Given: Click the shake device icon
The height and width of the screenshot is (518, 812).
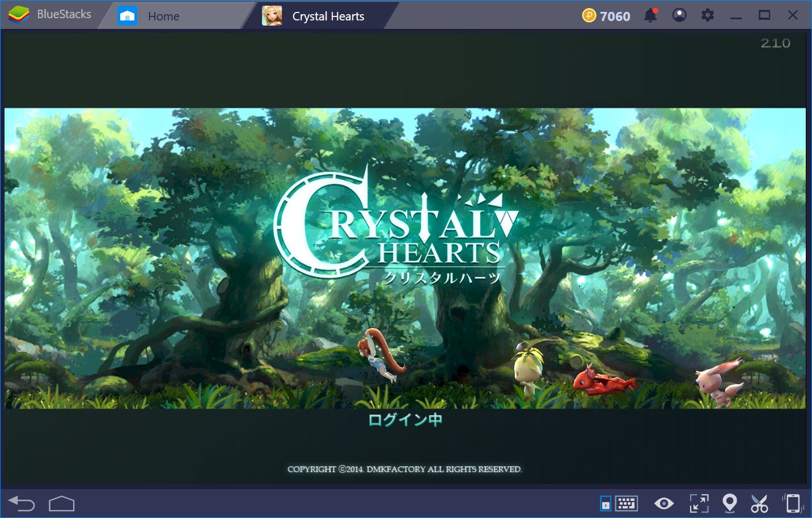Looking at the screenshot, I should 792,503.
